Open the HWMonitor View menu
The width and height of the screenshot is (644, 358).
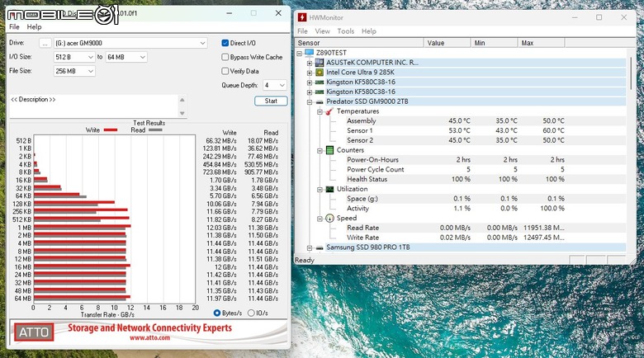point(322,31)
